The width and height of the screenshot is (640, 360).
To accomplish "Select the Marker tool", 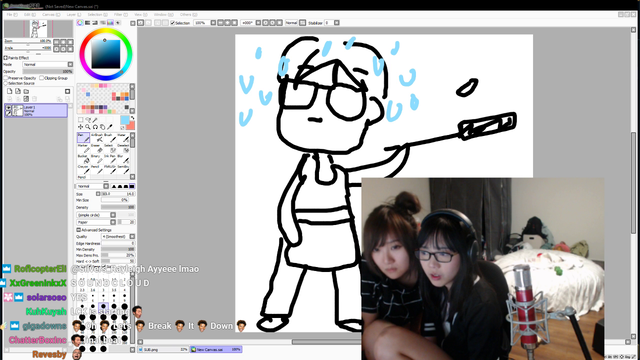I will [x=83, y=149].
